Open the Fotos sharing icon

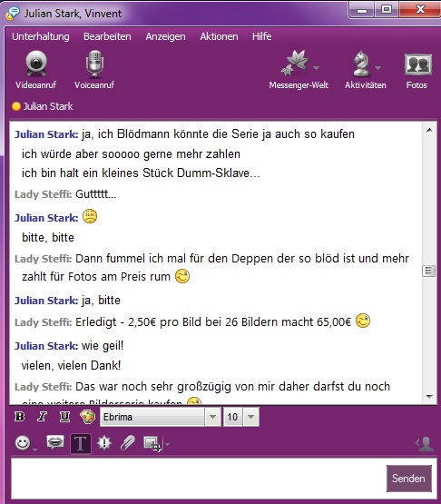click(x=418, y=64)
